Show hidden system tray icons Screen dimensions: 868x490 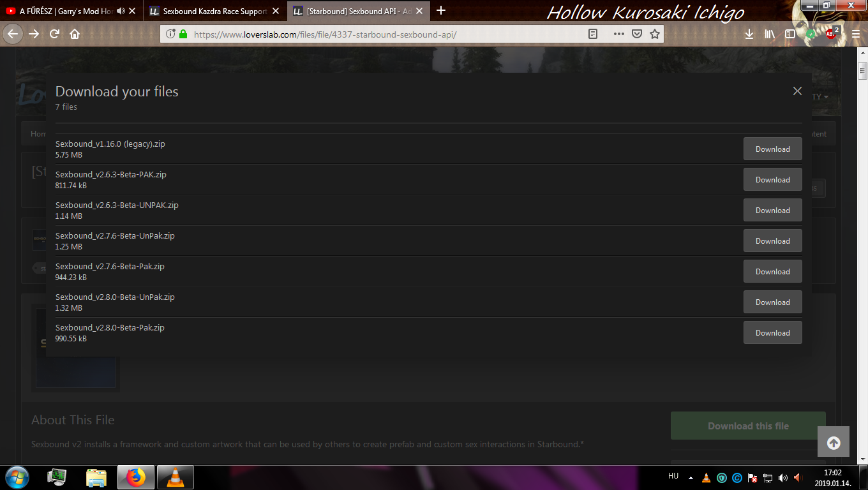(691, 477)
